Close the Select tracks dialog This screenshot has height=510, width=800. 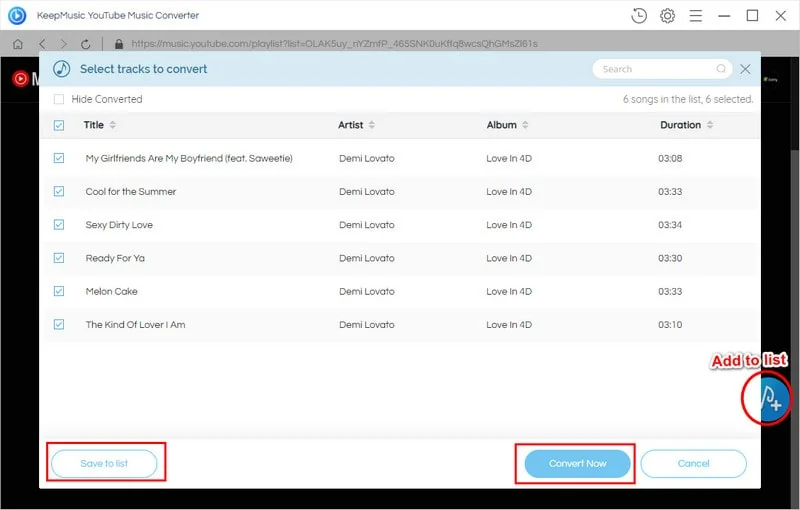point(745,69)
